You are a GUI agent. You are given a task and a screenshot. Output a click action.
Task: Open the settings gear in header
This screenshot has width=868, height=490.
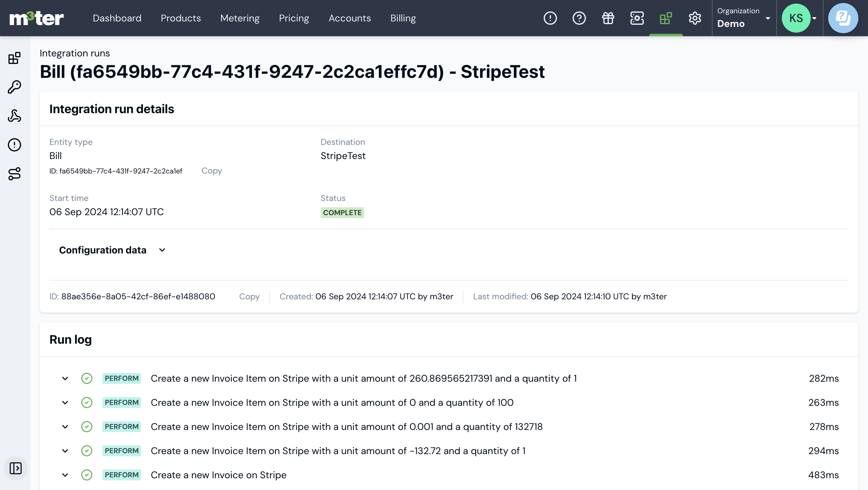click(694, 18)
